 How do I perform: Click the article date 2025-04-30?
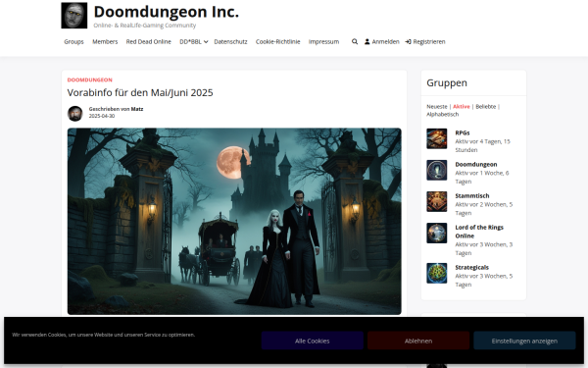[x=102, y=116]
